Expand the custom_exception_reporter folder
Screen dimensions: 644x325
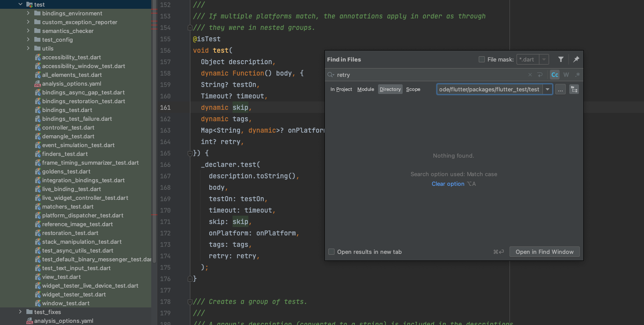pos(28,22)
